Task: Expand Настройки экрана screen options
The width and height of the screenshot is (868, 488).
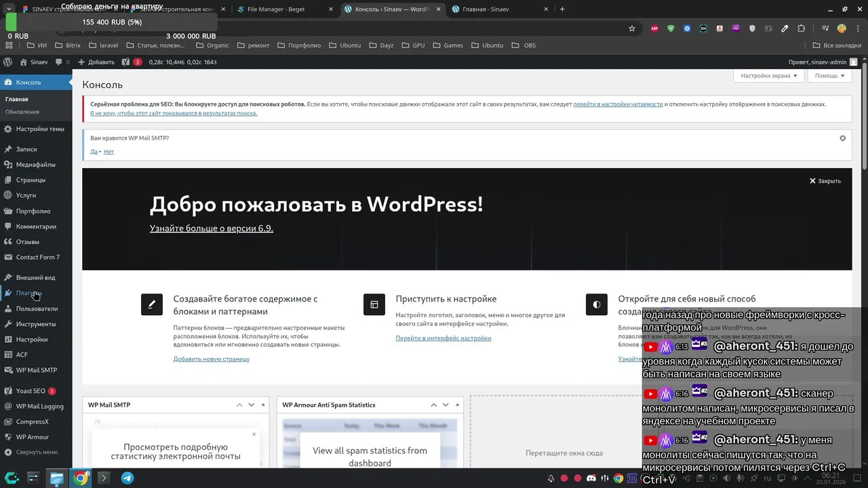Action: (768, 76)
